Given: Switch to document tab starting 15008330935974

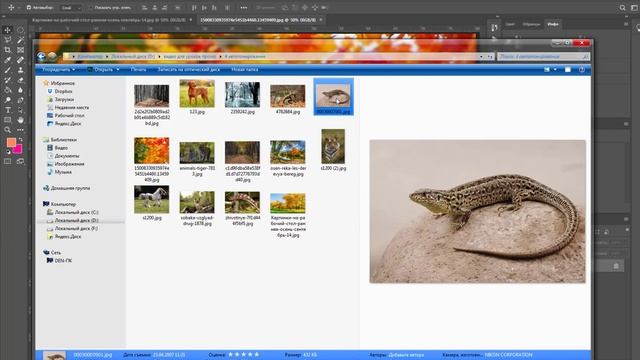Looking at the screenshot, I should coord(258,20).
